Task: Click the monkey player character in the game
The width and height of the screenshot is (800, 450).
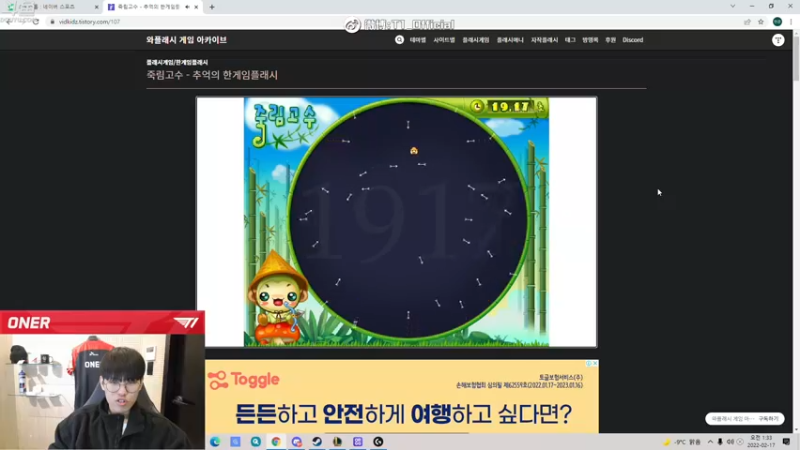Action: tap(414, 151)
